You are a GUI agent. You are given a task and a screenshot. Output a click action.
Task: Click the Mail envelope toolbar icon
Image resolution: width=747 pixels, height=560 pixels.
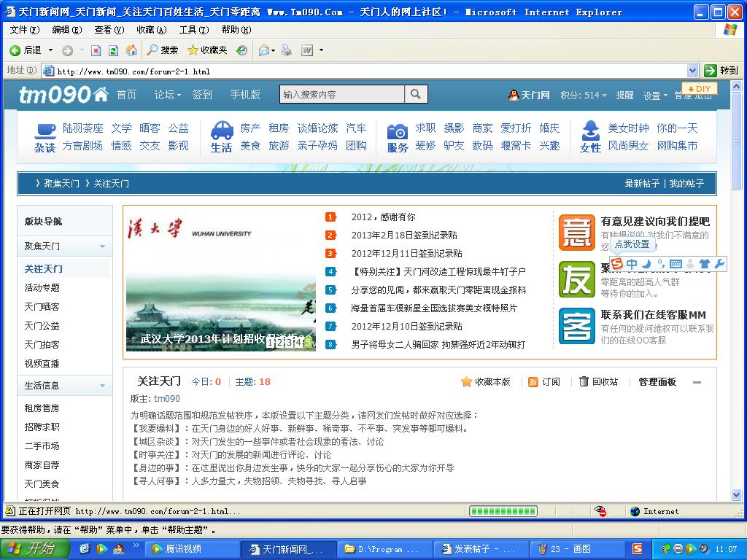263,50
